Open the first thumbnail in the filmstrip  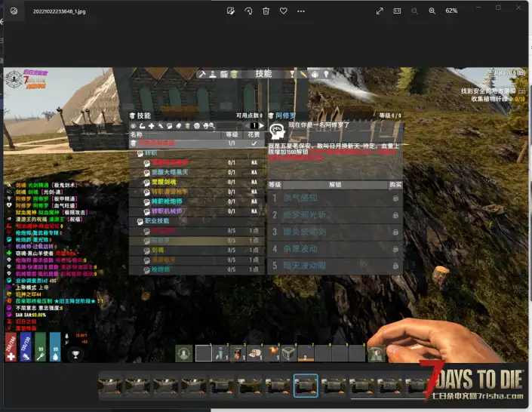[x=110, y=386]
